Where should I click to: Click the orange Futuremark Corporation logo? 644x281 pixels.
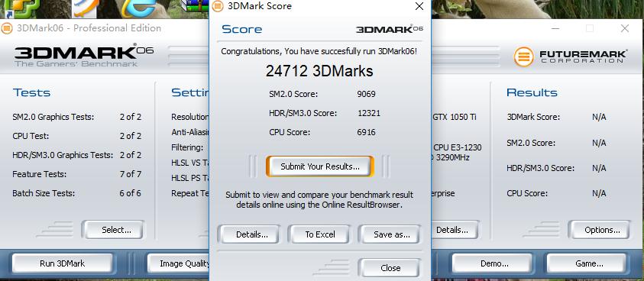(x=523, y=57)
